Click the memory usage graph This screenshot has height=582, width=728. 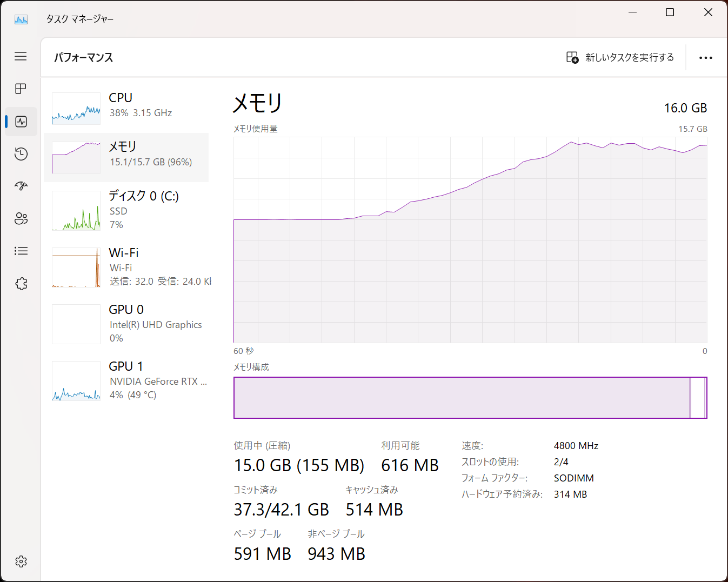click(x=470, y=240)
